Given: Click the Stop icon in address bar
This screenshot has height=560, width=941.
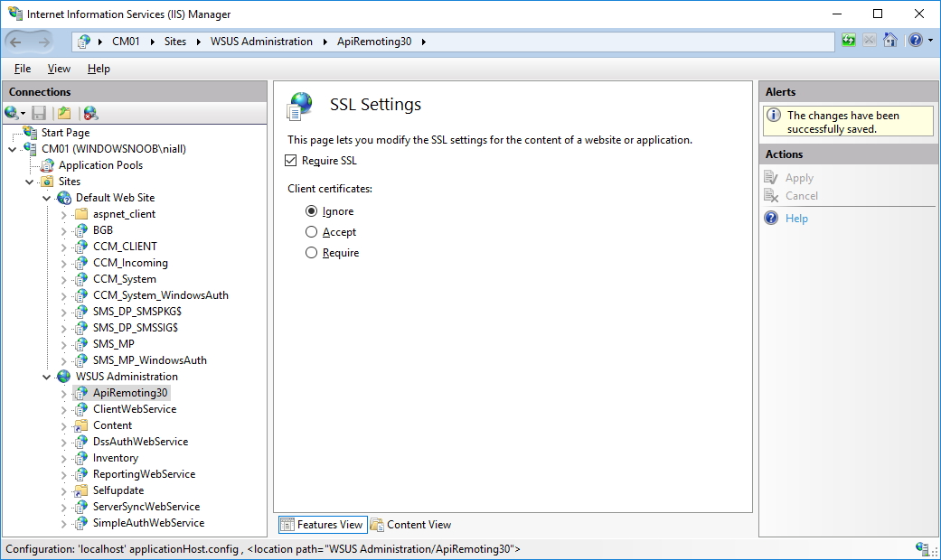Looking at the screenshot, I should (869, 40).
